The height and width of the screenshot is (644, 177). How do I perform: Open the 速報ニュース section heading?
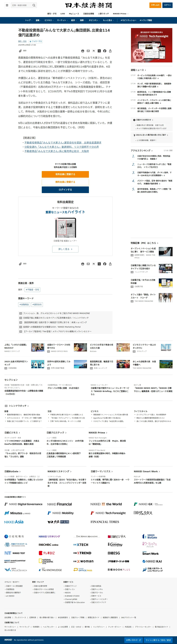[x=138, y=70]
